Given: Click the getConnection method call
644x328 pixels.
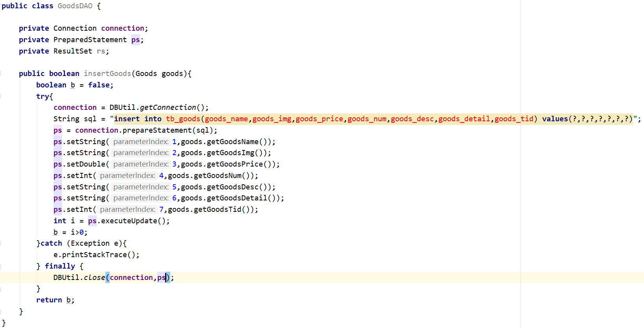Looking at the screenshot, I should 168,107.
